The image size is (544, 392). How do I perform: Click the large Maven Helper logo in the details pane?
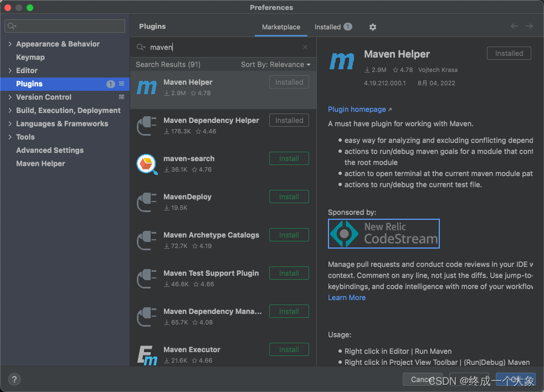342,61
